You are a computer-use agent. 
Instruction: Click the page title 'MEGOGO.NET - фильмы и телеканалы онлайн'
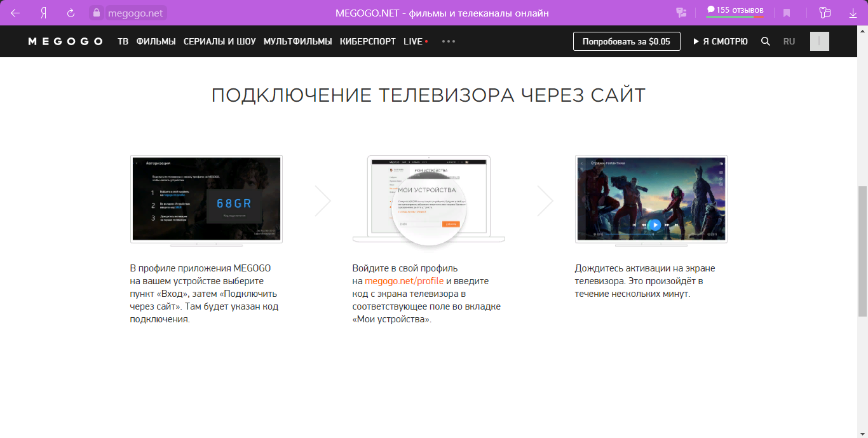[x=442, y=13]
